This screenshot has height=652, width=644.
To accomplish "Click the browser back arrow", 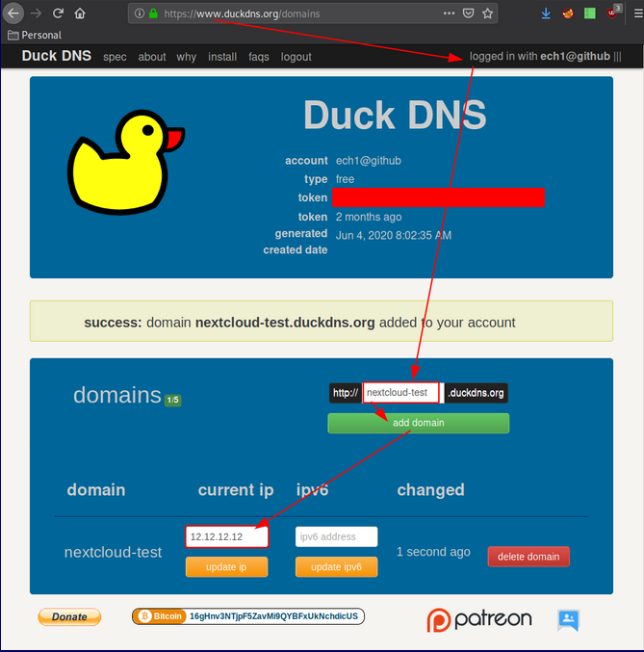I will point(13,13).
